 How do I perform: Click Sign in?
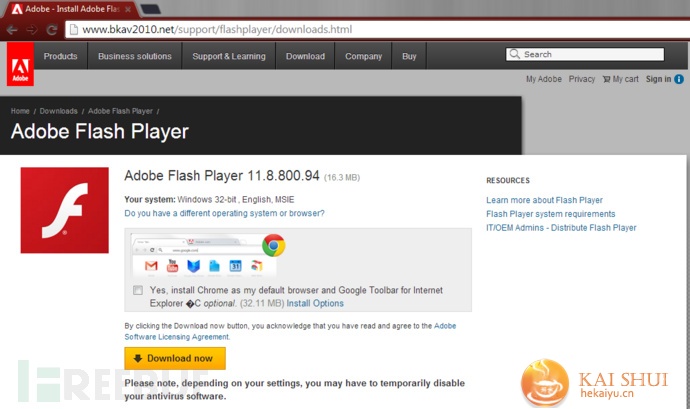pyautogui.click(x=658, y=79)
